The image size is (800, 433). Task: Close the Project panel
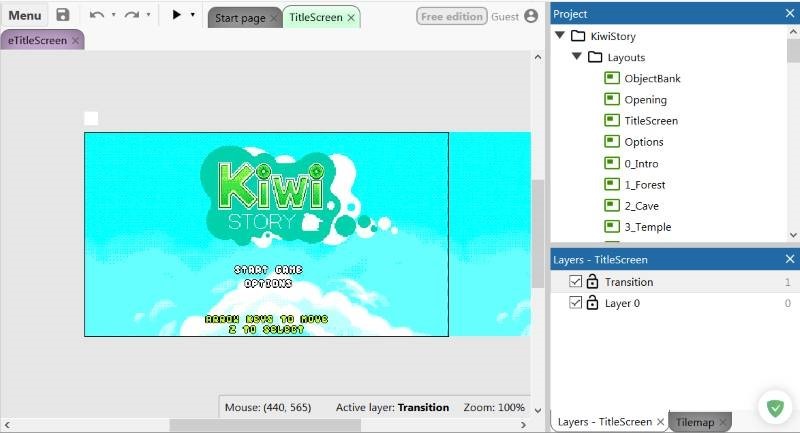789,14
